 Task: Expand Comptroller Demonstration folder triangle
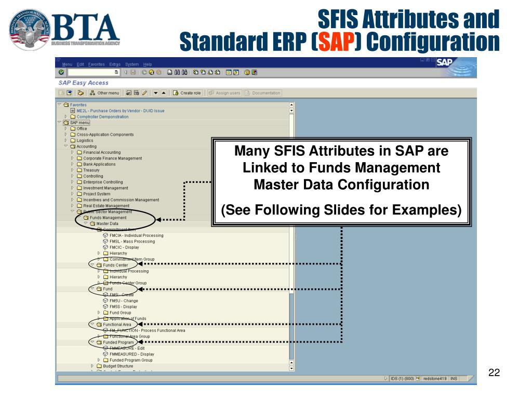(66, 116)
